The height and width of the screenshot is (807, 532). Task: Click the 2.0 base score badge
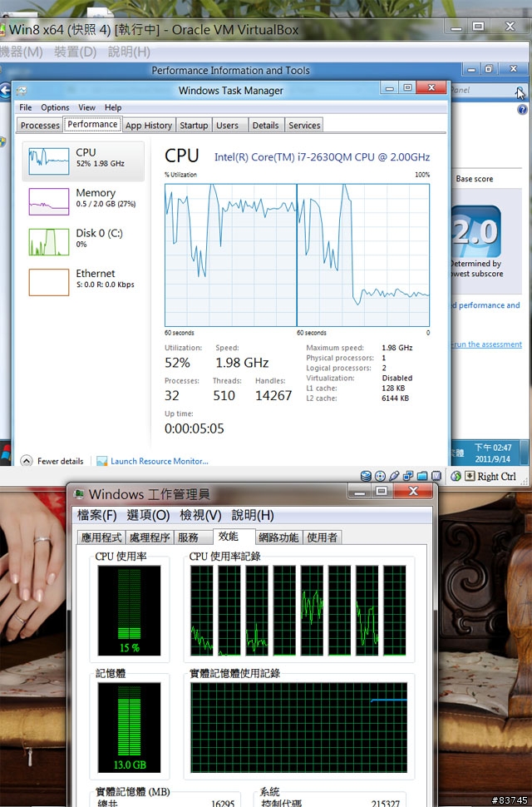click(x=476, y=231)
